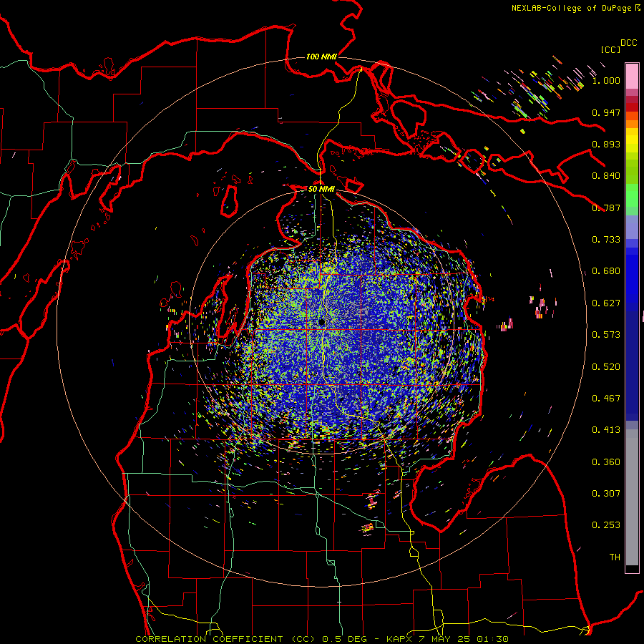Click the 100 NMI range ring label

click(x=321, y=57)
